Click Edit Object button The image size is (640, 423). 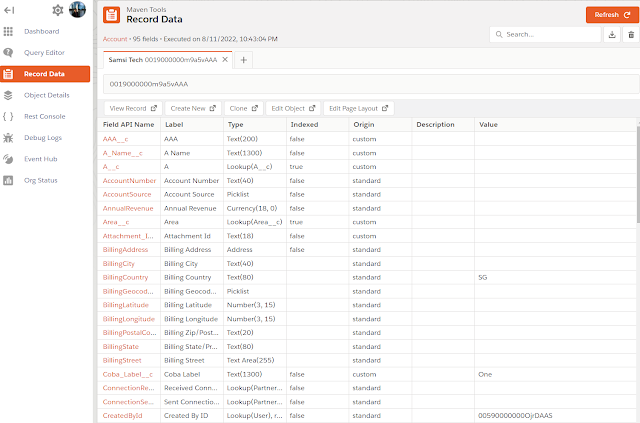[x=293, y=108]
